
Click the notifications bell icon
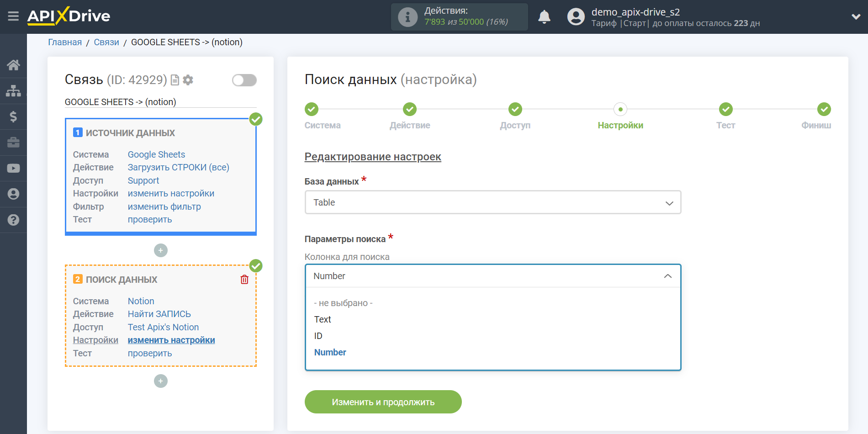click(x=544, y=17)
